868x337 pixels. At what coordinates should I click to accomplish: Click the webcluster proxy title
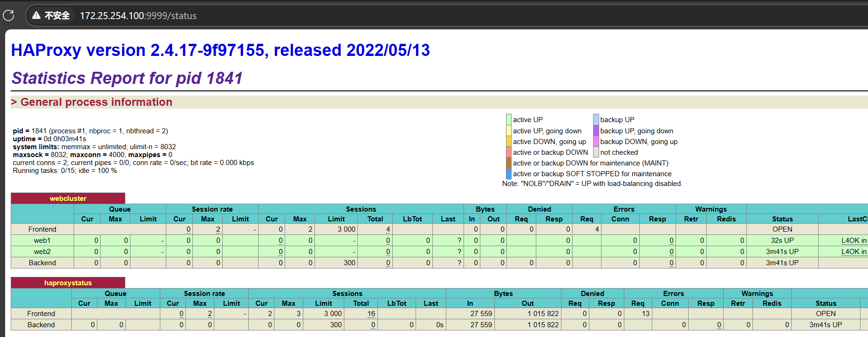tap(68, 199)
